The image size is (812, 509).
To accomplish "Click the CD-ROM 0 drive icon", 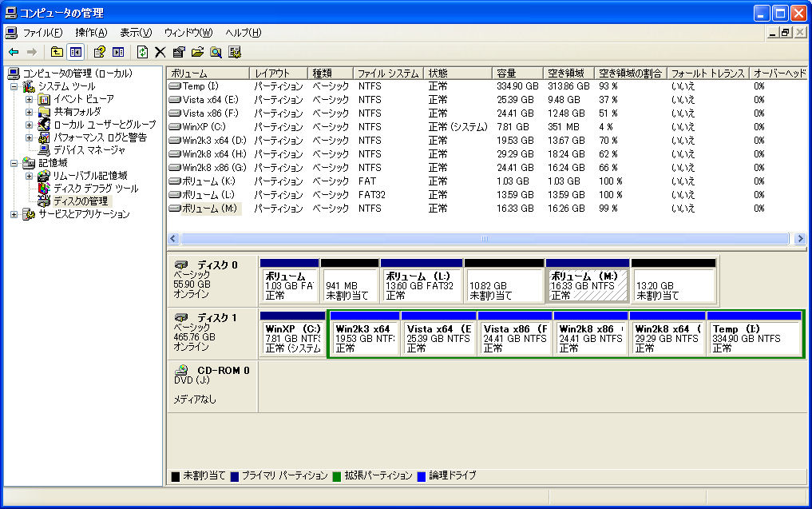I will coord(180,371).
